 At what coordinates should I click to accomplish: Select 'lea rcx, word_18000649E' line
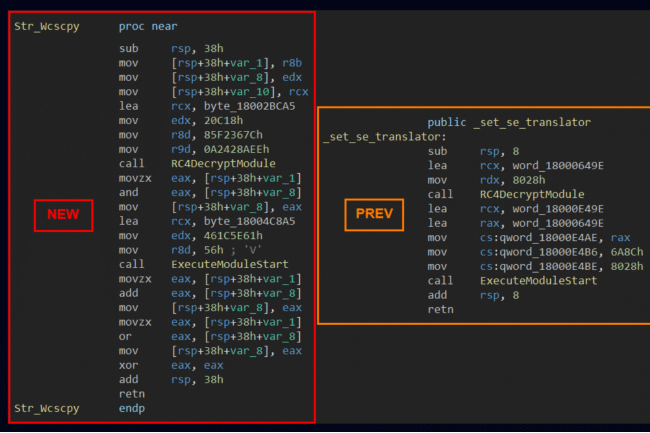pos(516,166)
